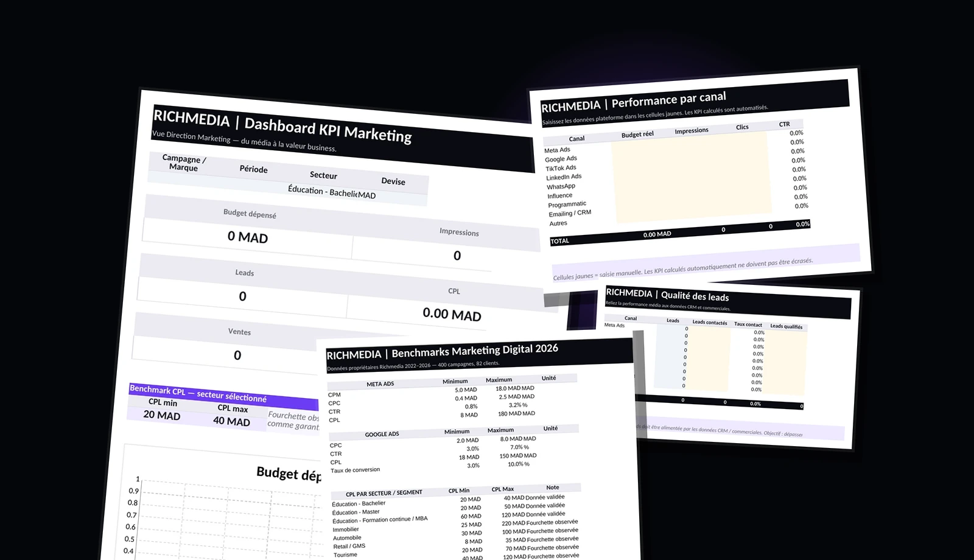Click the 'CPM' row under META ADS
The height and width of the screenshot is (560, 974).
[334, 395]
